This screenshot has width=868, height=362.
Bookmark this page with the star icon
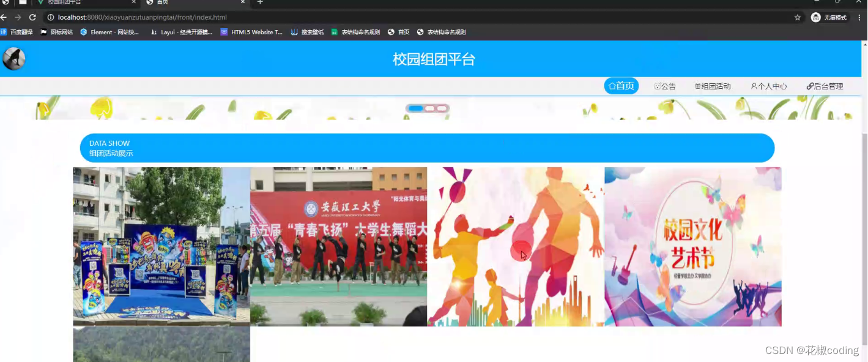[x=798, y=18]
